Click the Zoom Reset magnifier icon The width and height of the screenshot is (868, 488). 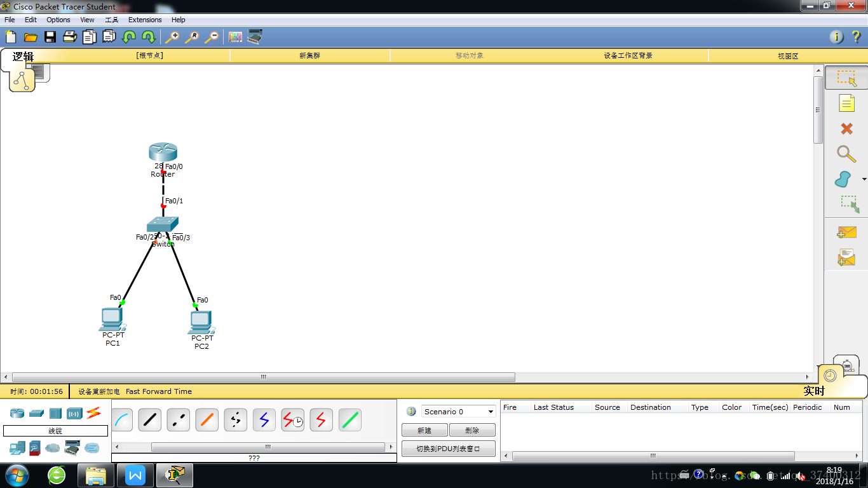[191, 37]
